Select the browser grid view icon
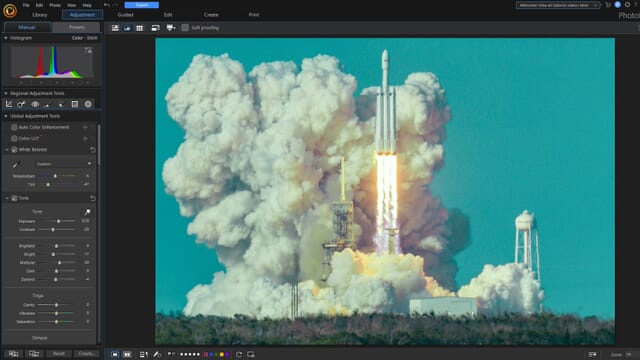This screenshot has height=360, width=640. 140,28
